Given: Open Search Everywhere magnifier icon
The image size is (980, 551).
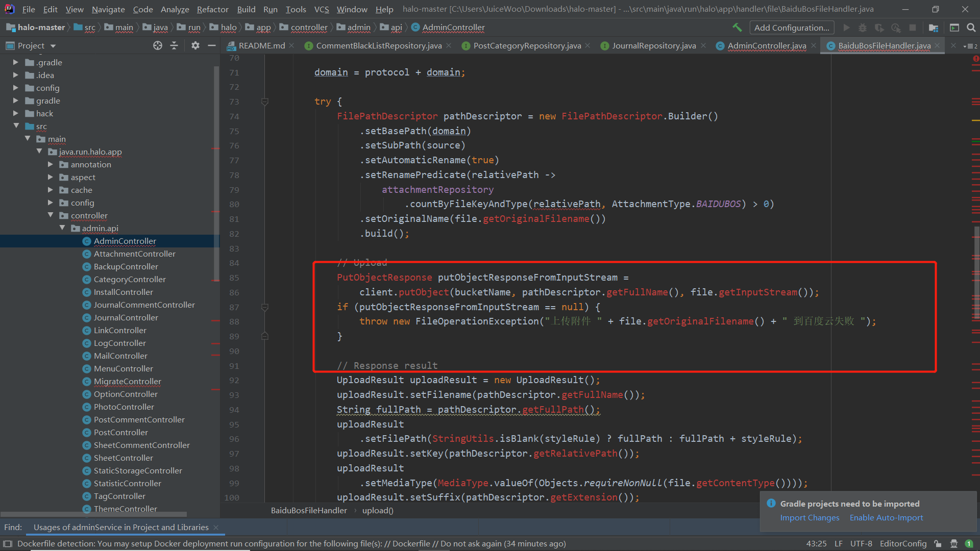Looking at the screenshot, I should (x=970, y=28).
